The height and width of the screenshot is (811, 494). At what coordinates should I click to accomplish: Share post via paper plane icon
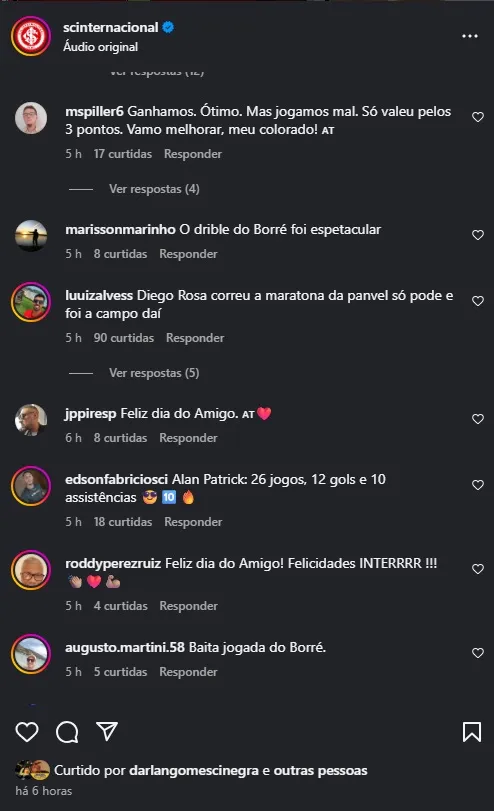108,731
